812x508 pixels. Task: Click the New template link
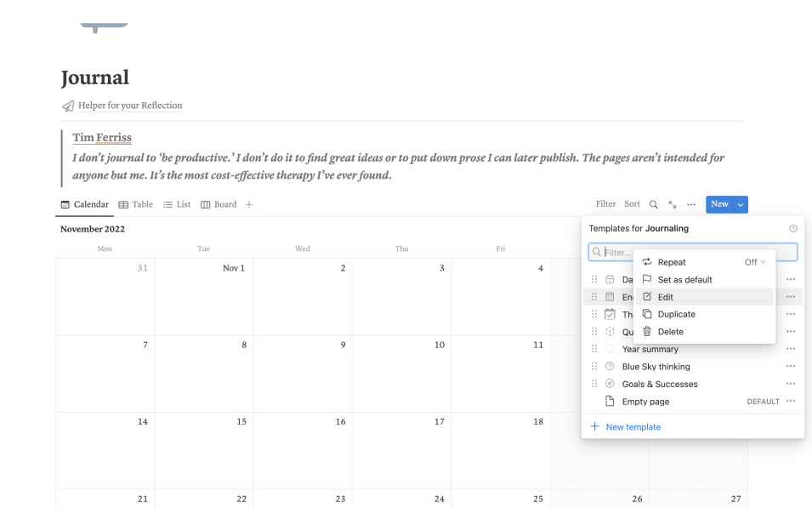pos(633,426)
